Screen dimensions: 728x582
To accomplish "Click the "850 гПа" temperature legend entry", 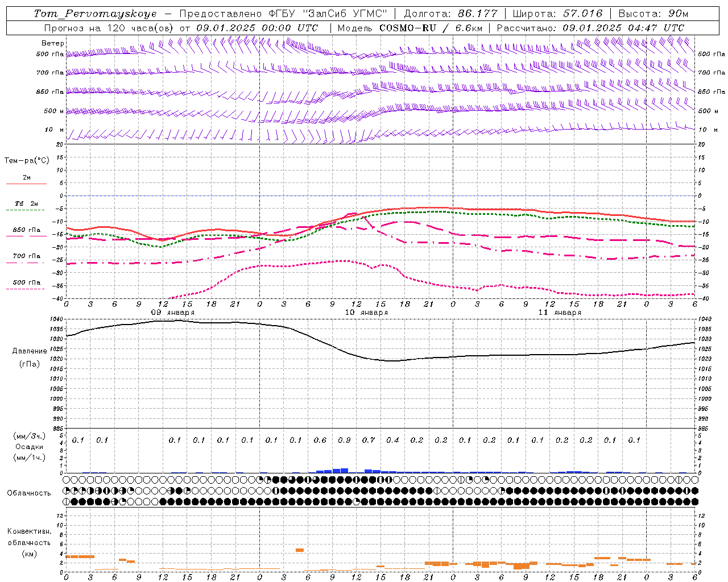I will 27,230.
